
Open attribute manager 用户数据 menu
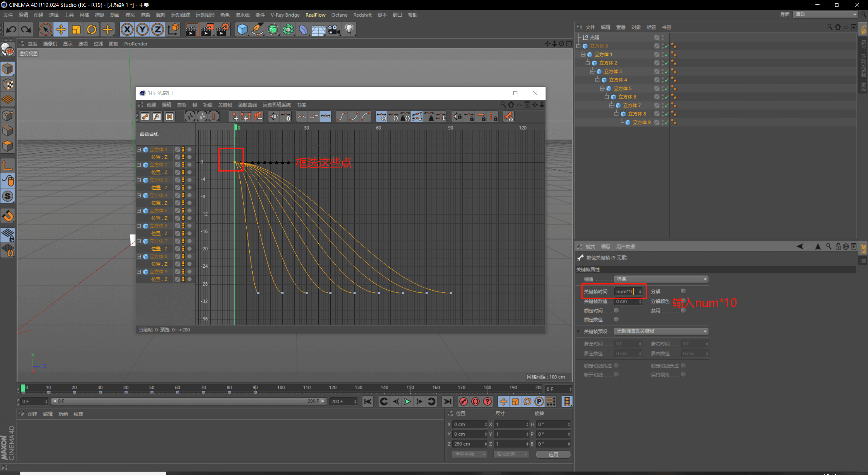(x=625, y=247)
